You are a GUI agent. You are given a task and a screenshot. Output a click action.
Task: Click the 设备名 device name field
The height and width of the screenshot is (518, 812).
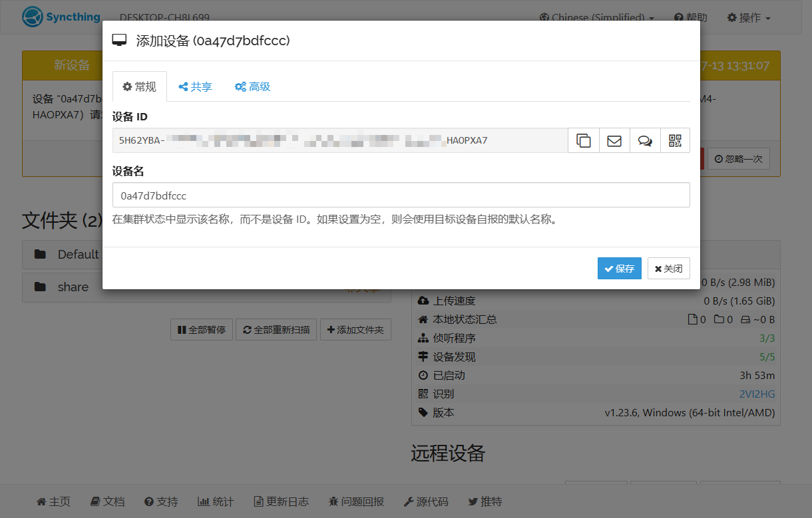coord(401,195)
